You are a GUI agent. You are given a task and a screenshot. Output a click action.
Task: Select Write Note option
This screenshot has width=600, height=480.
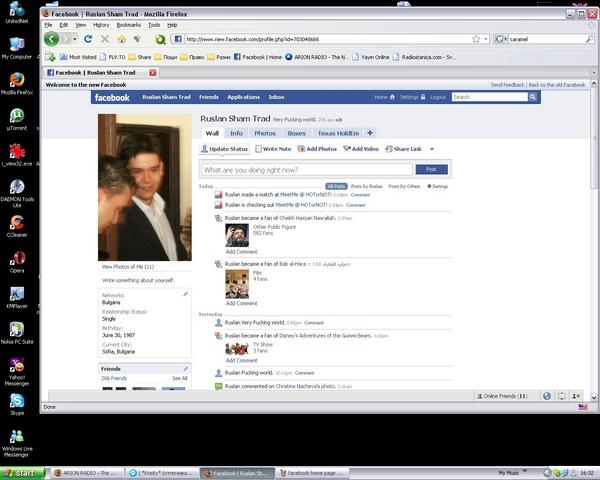click(273, 149)
